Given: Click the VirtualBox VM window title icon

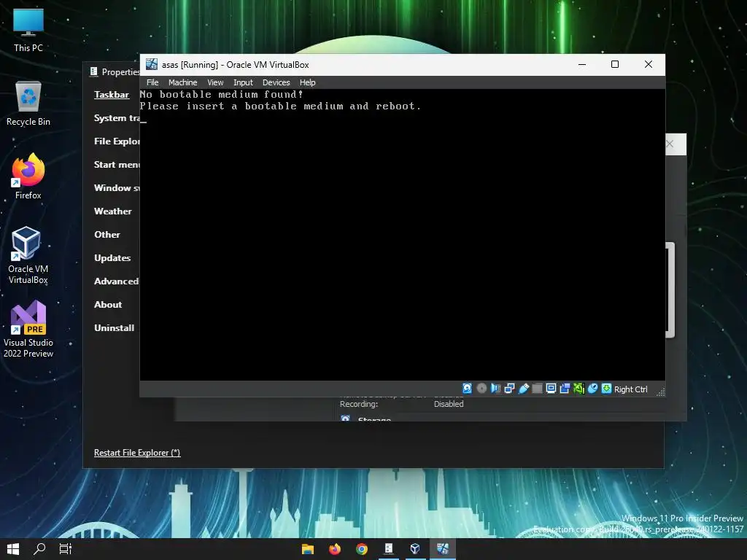Looking at the screenshot, I should point(152,64).
